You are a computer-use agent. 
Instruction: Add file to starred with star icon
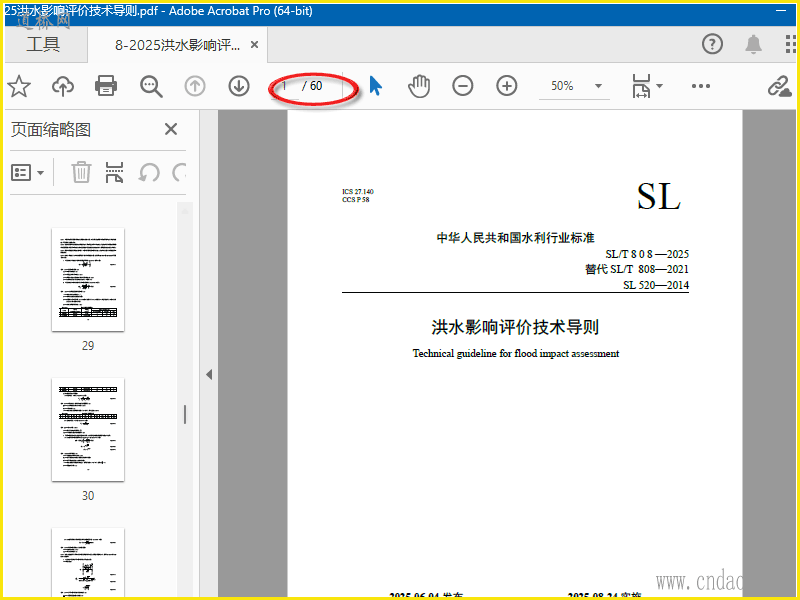[19, 86]
